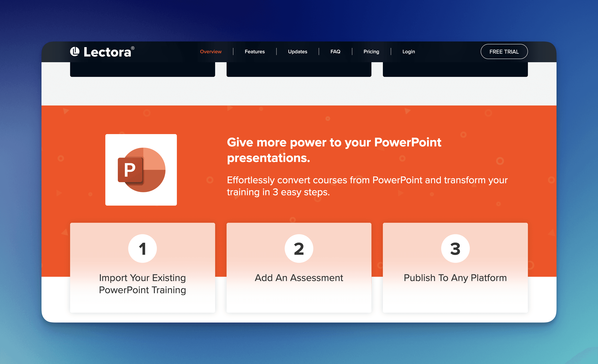Click the step 3 number circle
This screenshot has height=364, width=598.
tap(455, 249)
